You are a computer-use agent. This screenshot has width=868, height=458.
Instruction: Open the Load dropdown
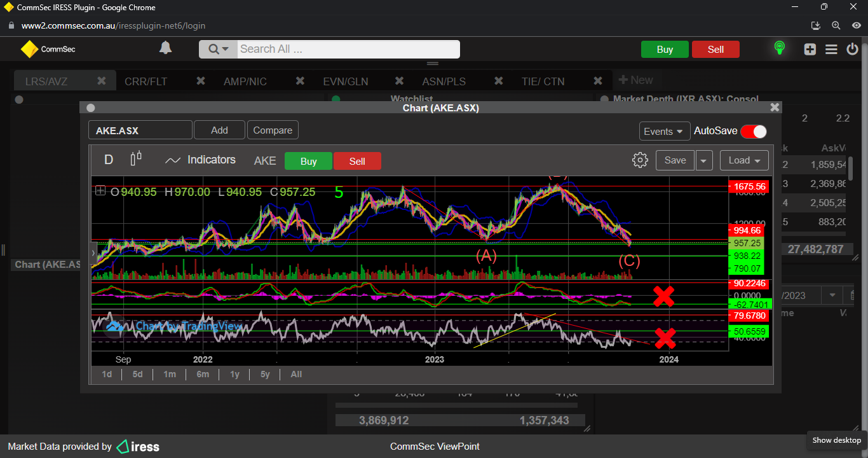click(x=744, y=160)
